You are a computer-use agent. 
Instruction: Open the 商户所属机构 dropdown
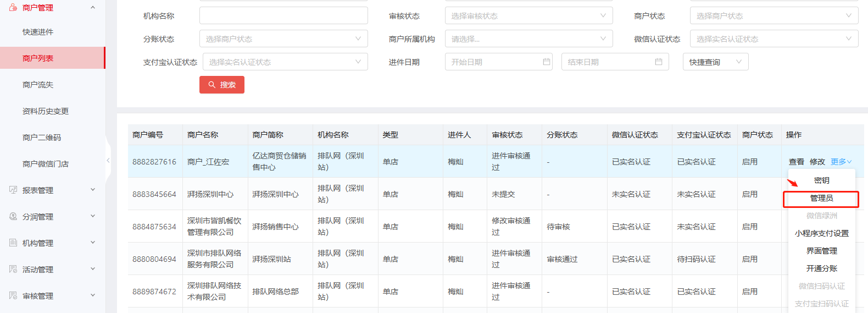click(x=528, y=39)
